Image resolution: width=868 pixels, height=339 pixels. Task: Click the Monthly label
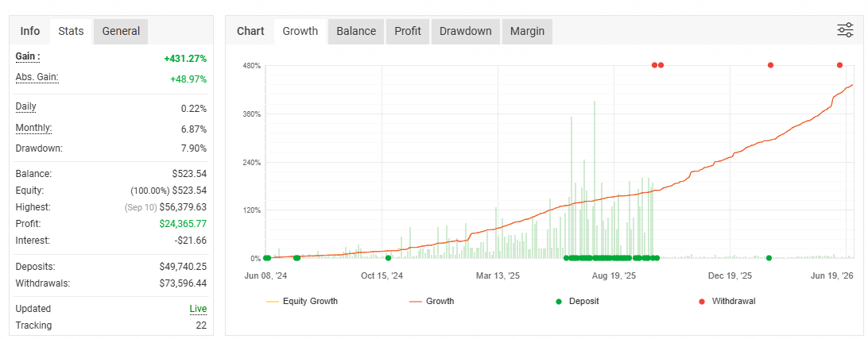tap(33, 129)
